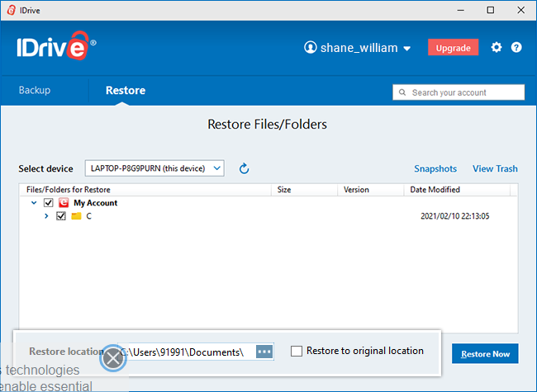Click the user profile avatar icon
The image size is (537, 392).
click(311, 47)
